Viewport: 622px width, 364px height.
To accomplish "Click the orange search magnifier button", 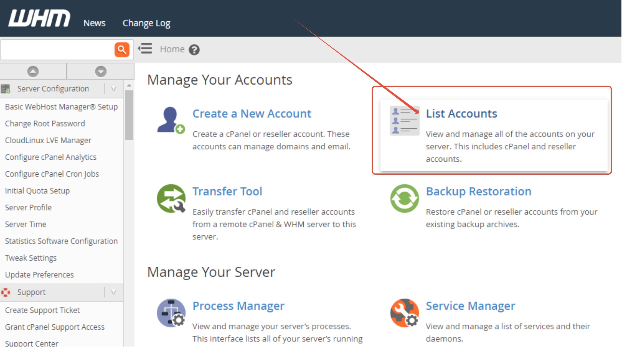I will pyautogui.click(x=122, y=49).
